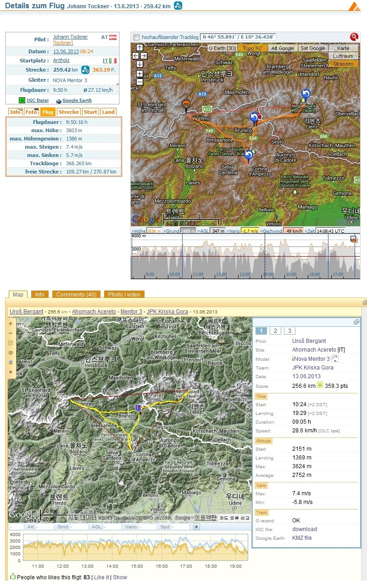Image resolution: width=367 pixels, height=588 pixels.
Task: Click the red x in lower map sidebar
Action: point(11,372)
